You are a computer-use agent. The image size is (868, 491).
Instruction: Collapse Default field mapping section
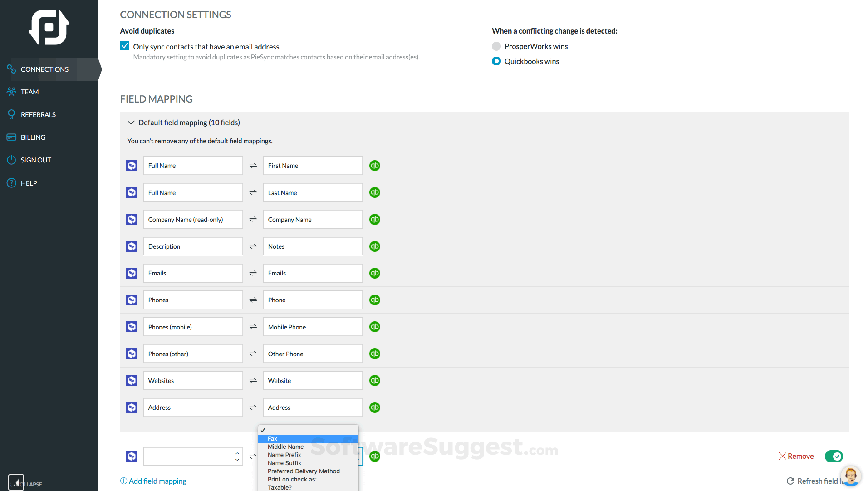coord(131,123)
